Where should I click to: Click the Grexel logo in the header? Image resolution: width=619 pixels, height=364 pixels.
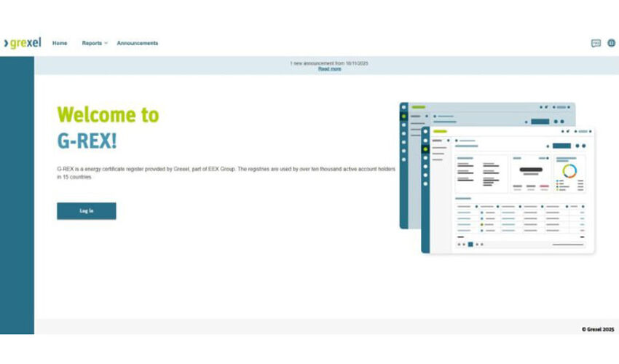(23, 43)
